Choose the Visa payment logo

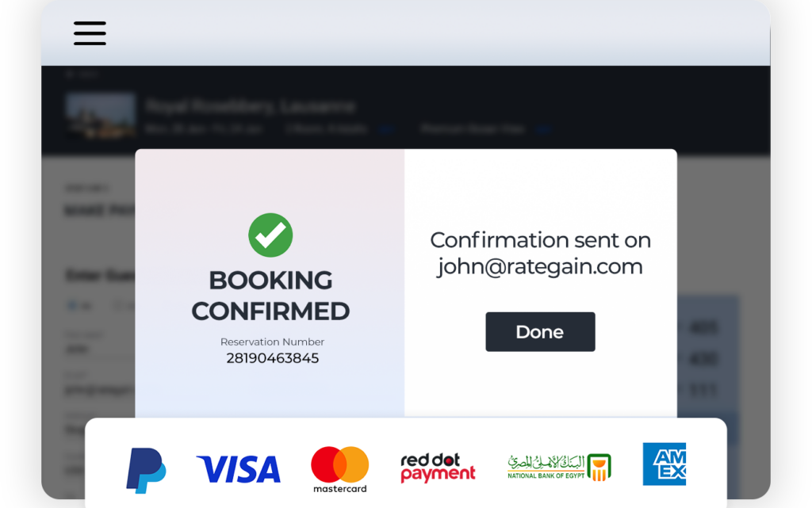pos(238,469)
